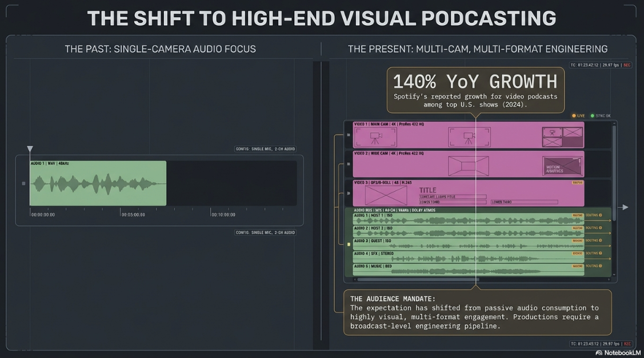
Task: Click timecode 00:10:00.00 on the ruler
Action: [x=223, y=215]
